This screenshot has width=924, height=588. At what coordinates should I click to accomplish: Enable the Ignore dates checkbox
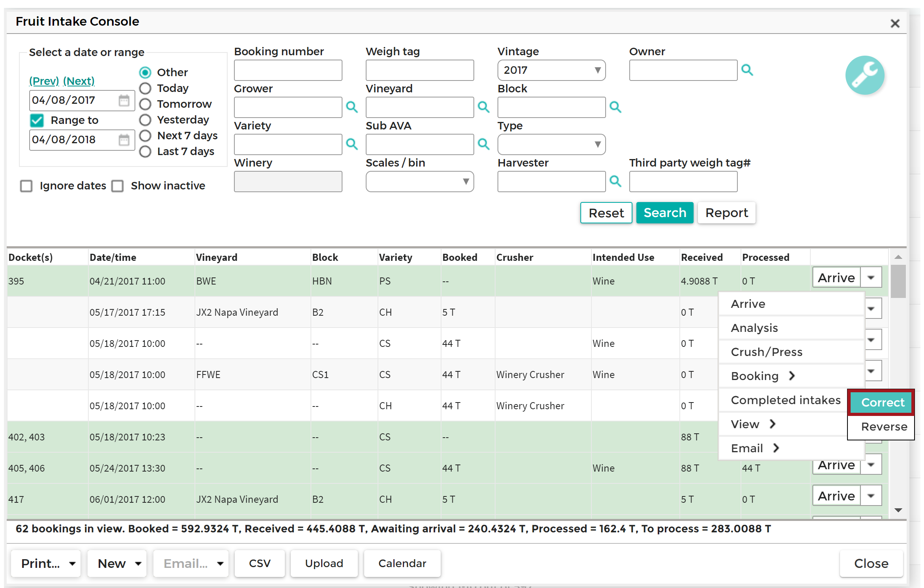coord(26,185)
